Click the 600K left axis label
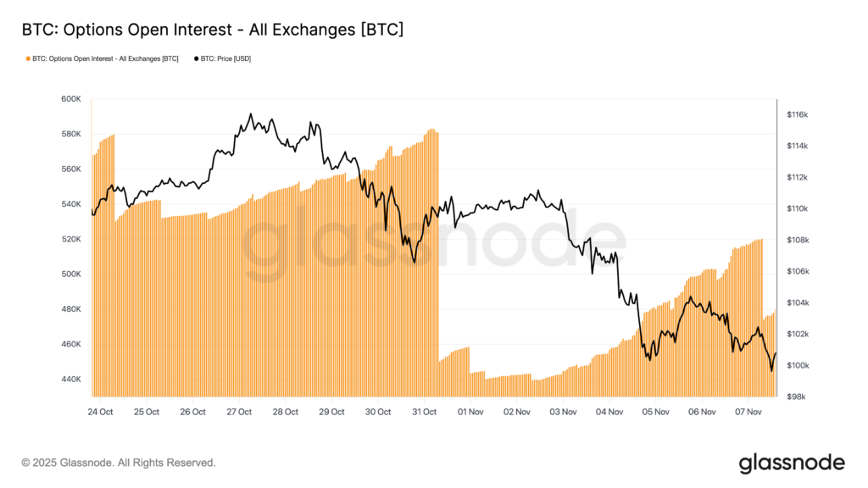This screenshot has width=868, height=488. 70,99
